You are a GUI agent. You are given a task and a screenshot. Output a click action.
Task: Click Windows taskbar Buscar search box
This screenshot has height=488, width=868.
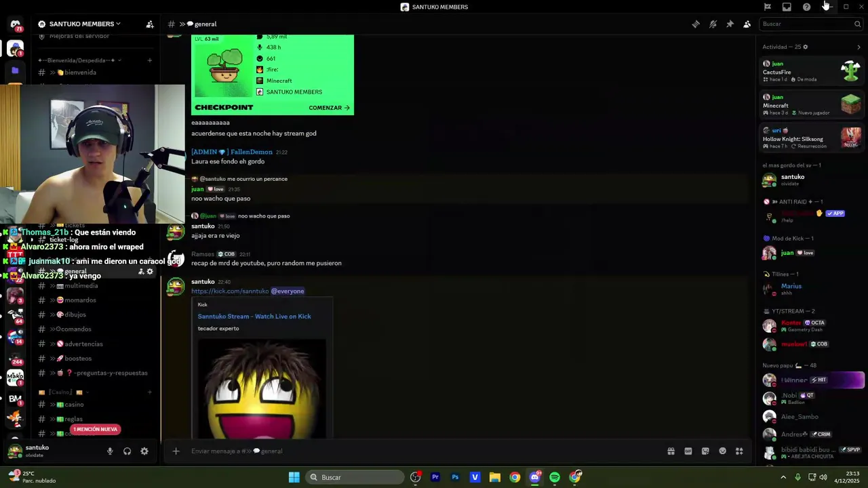354,477
